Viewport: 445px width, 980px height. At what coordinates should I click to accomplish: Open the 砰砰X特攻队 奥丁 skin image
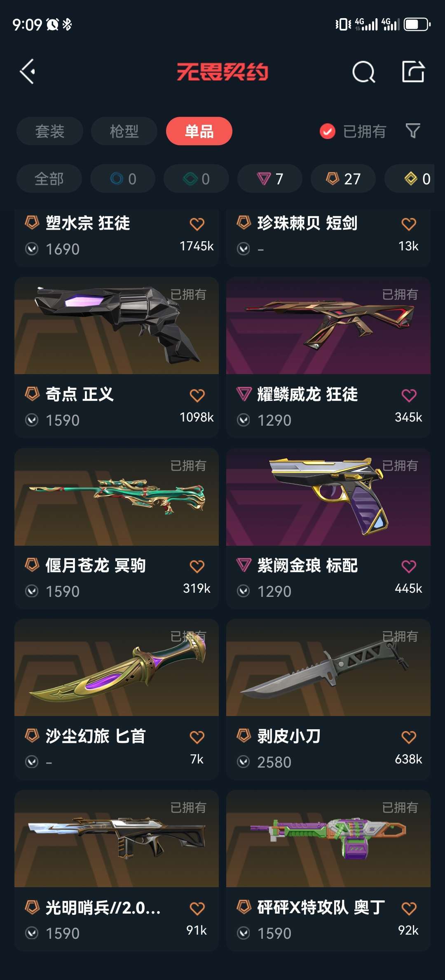pyautogui.click(x=328, y=839)
